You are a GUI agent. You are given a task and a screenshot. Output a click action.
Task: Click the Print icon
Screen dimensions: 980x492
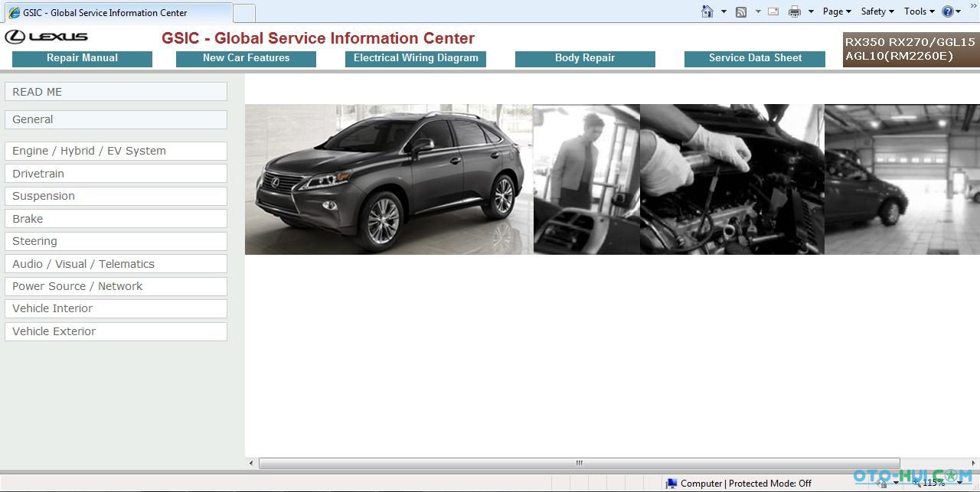(795, 11)
